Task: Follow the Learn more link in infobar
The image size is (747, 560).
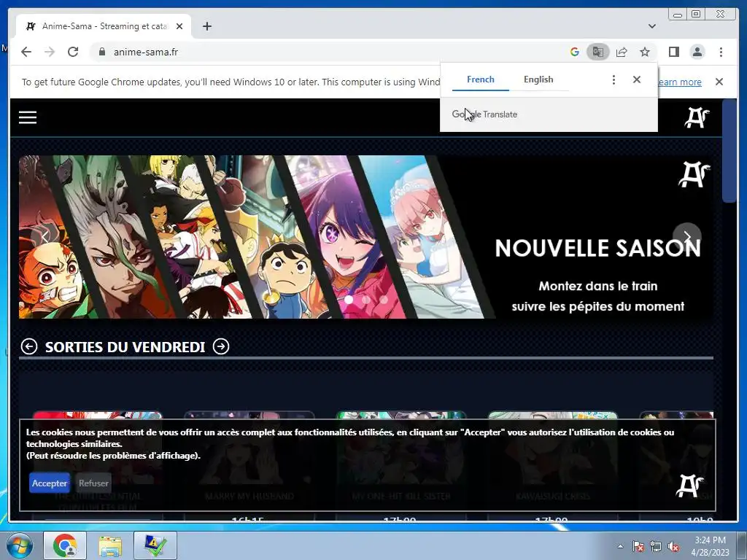Action: click(x=679, y=82)
